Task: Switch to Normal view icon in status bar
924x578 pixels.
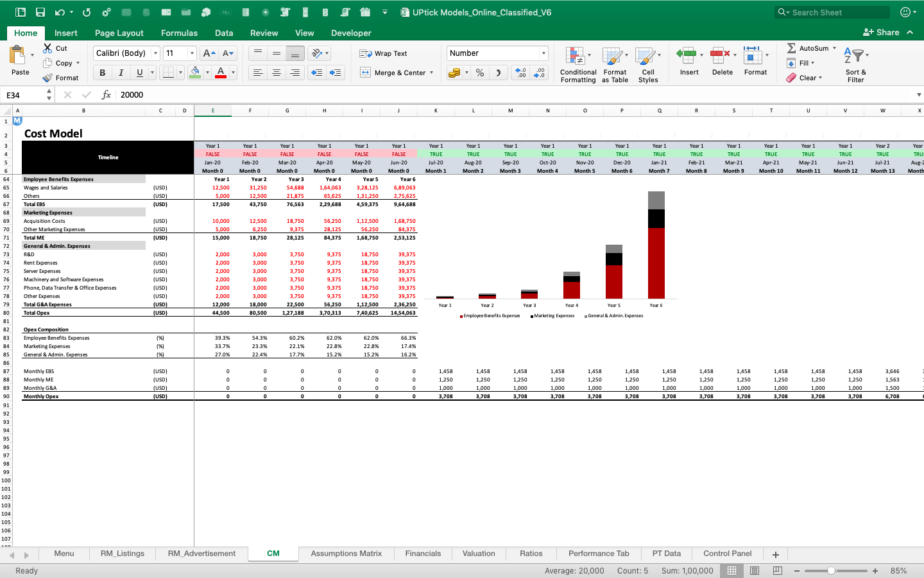Action: click(731, 570)
